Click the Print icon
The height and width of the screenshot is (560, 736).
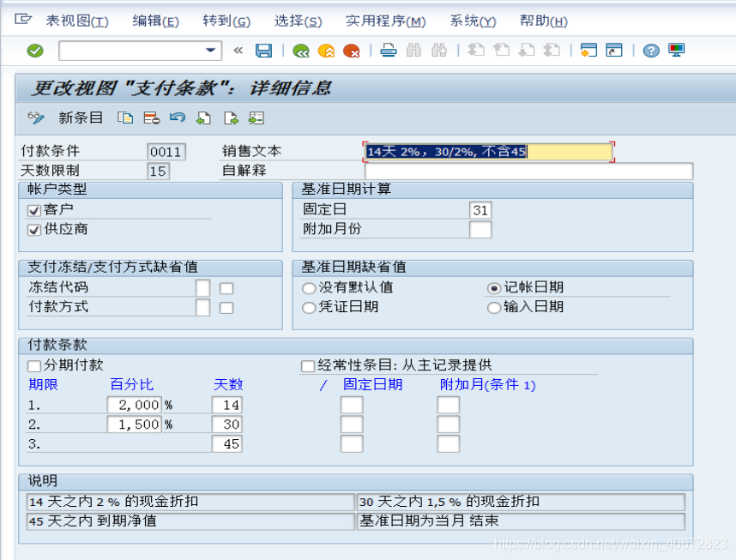pos(389,50)
